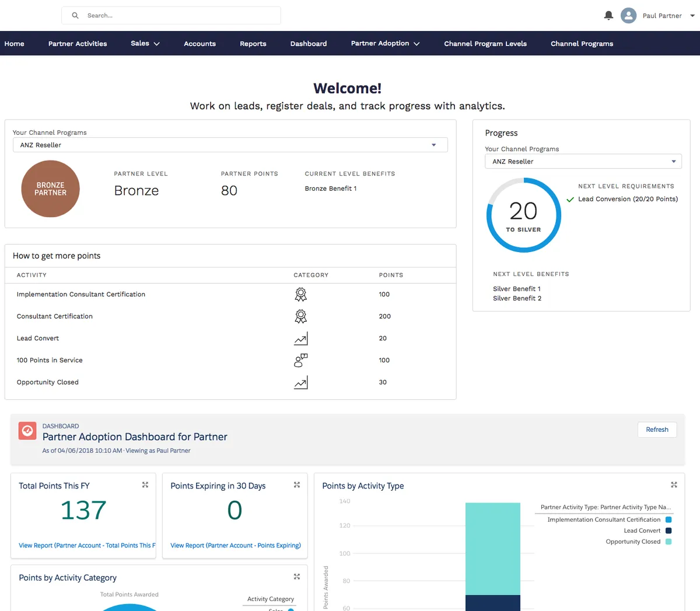Click Partner Points value 80
This screenshot has width=700, height=611.
(229, 191)
